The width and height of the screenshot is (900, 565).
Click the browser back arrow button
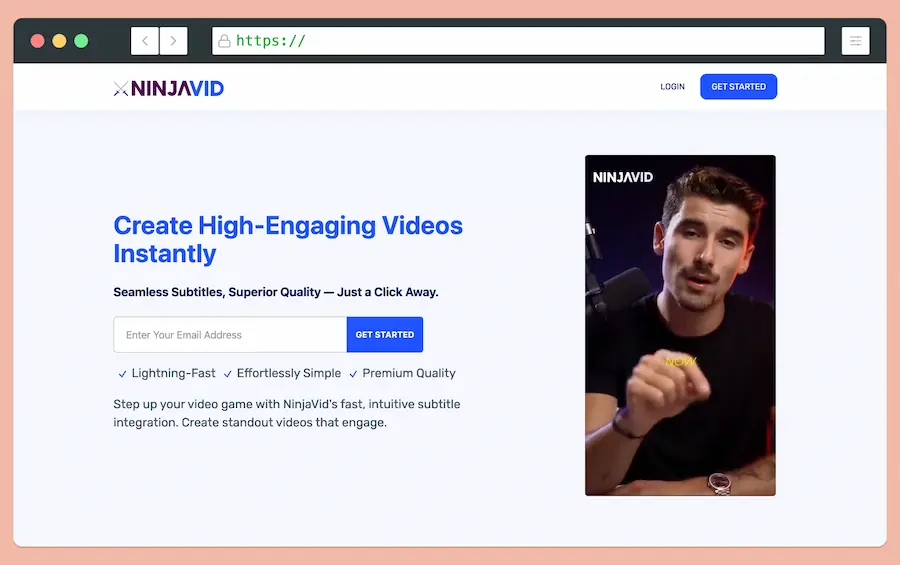(x=145, y=41)
